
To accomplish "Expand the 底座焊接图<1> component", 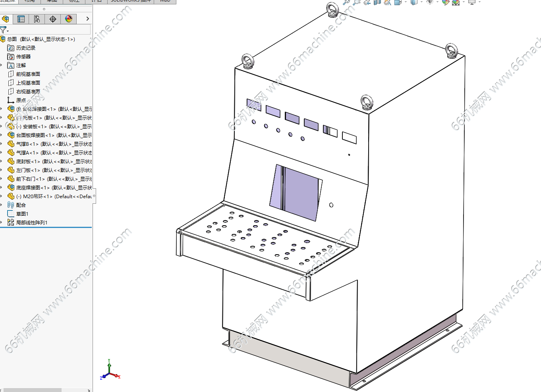I will point(2,187).
